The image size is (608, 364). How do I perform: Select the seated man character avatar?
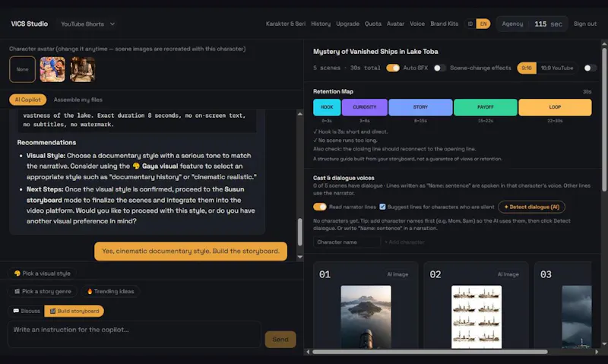83,69
